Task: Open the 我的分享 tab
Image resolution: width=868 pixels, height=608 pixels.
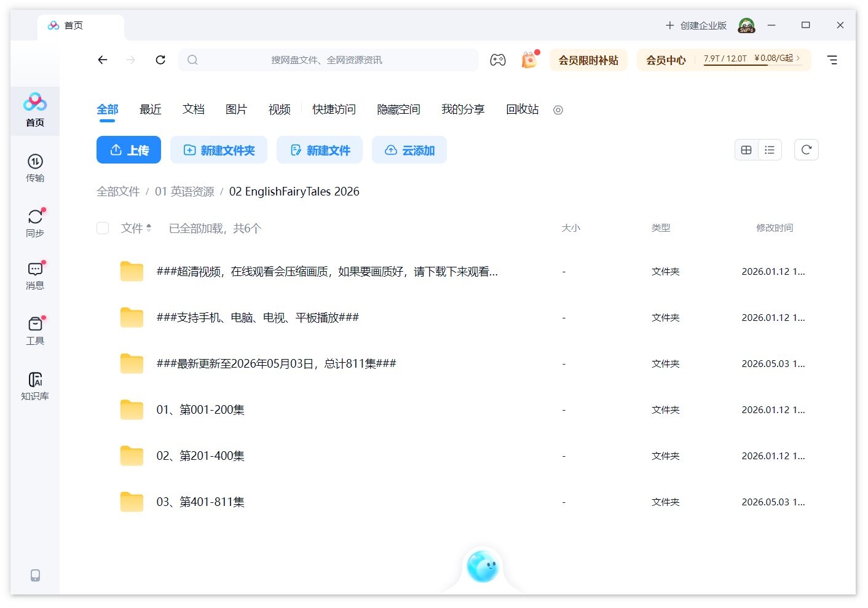Action: [x=463, y=109]
